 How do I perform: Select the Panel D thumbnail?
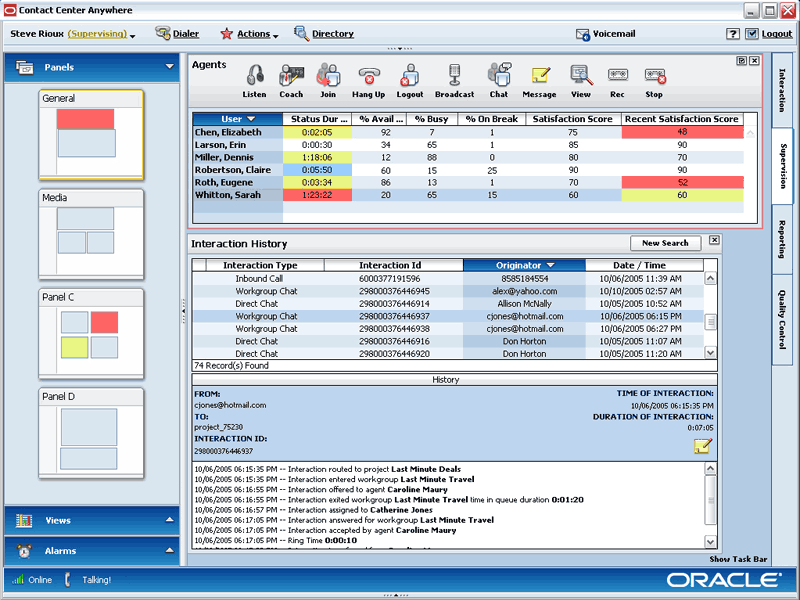pos(91,433)
